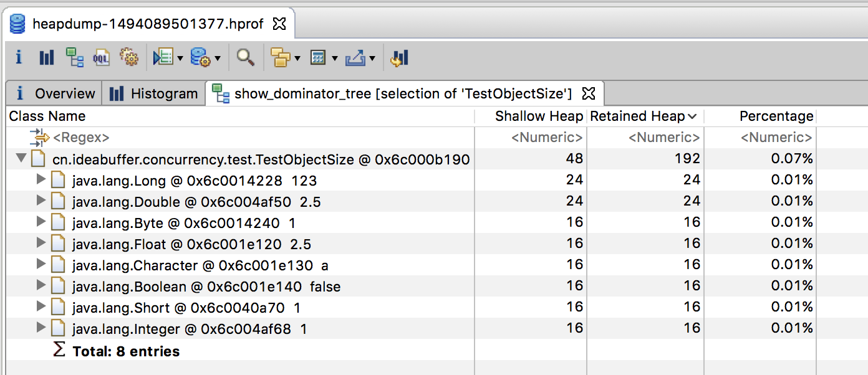Expand the java.lang.Boolean node

41,286
